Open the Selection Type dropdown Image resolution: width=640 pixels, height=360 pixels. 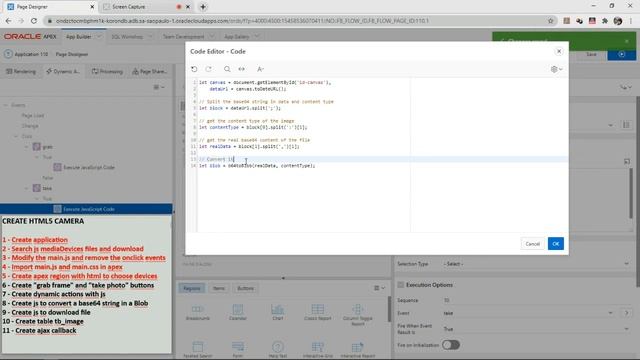[536, 264]
